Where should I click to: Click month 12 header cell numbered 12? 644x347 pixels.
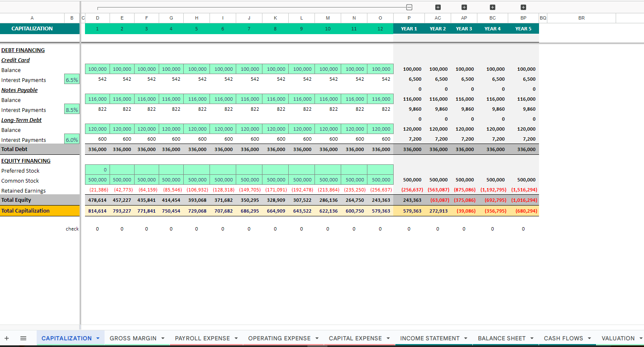coord(380,29)
